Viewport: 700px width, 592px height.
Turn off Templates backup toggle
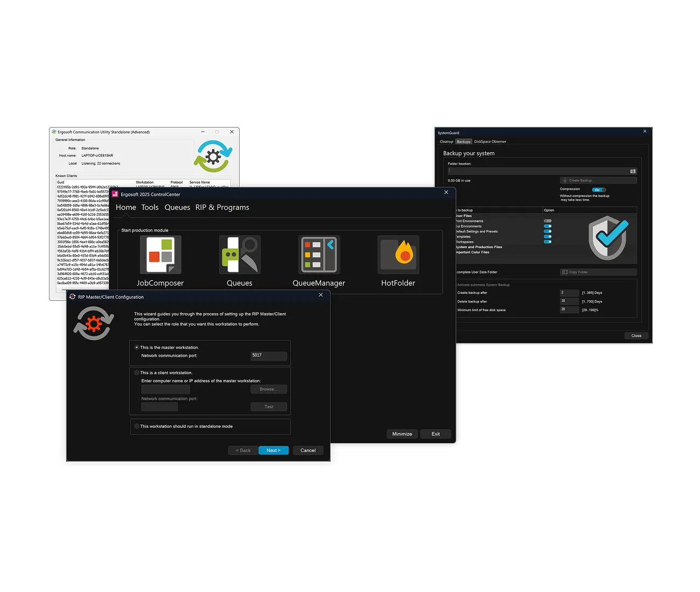coord(548,237)
